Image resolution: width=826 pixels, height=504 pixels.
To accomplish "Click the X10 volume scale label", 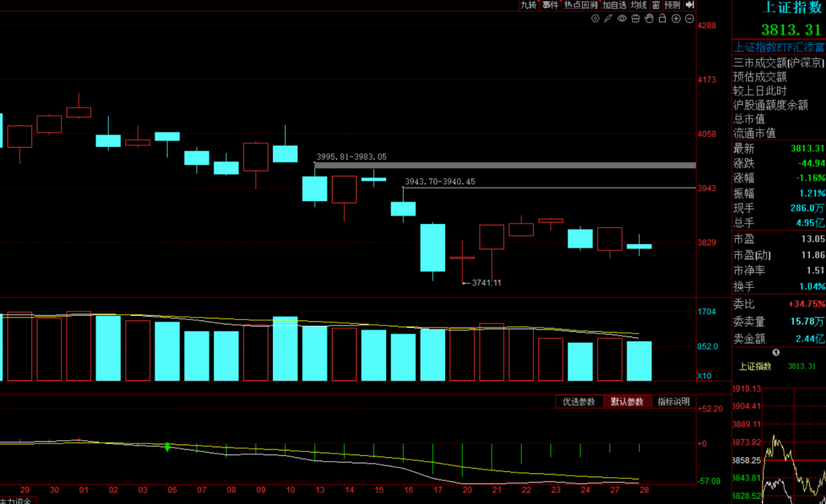I will [x=704, y=376].
